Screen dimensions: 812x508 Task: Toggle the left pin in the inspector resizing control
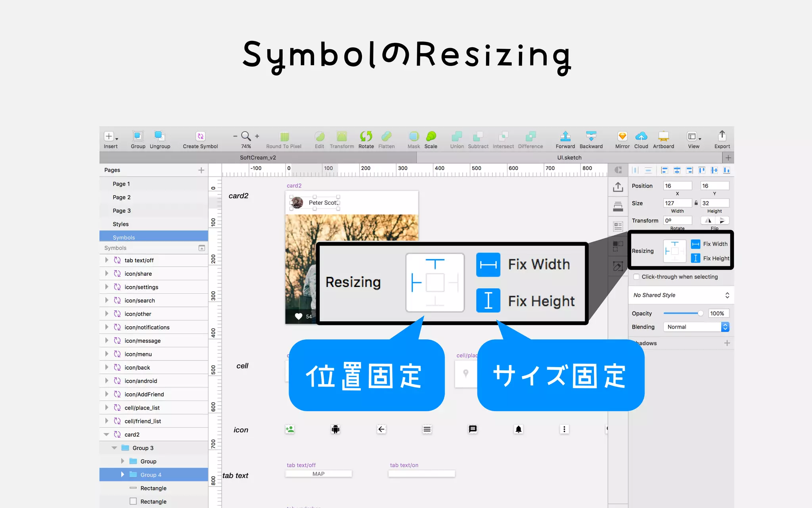coord(668,251)
